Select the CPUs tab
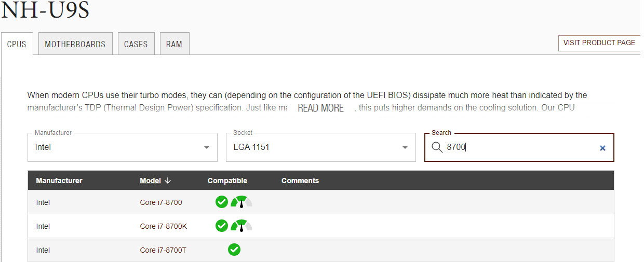 tap(17, 44)
